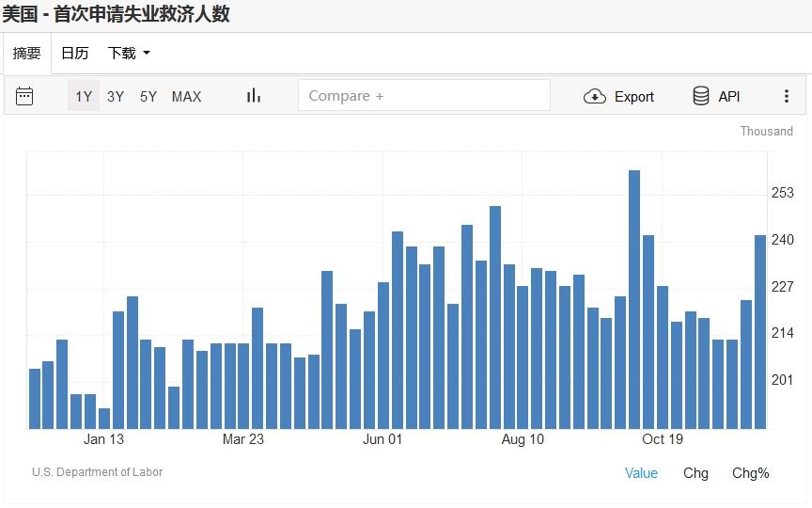Viewport: 812px width, 508px height.
Task: Click the bar chart type icon
Action: 253,96
